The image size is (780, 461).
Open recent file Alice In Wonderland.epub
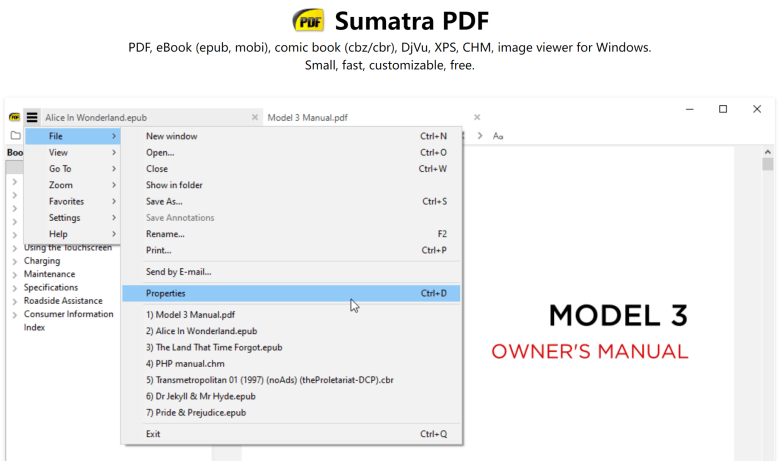292,331
